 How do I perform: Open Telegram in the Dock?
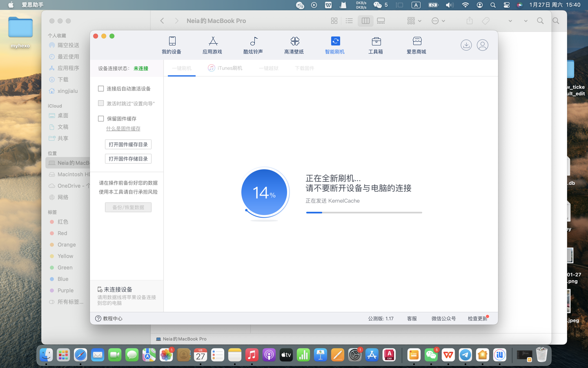tap(465, 355)
